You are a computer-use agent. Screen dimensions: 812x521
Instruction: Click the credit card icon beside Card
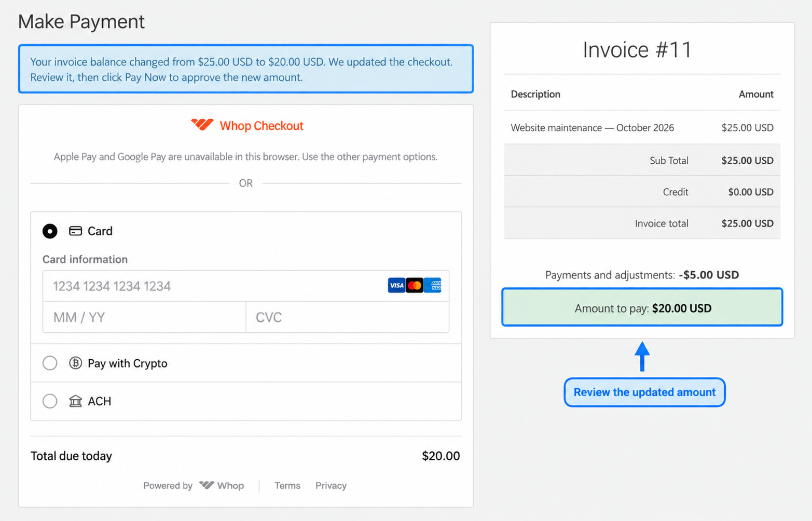click(x=75, y=231)
